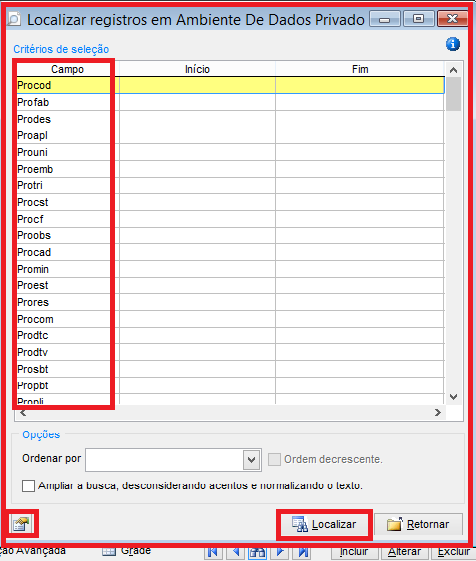Enable Ampliar a busca checkbox

[x=28, y=486]
